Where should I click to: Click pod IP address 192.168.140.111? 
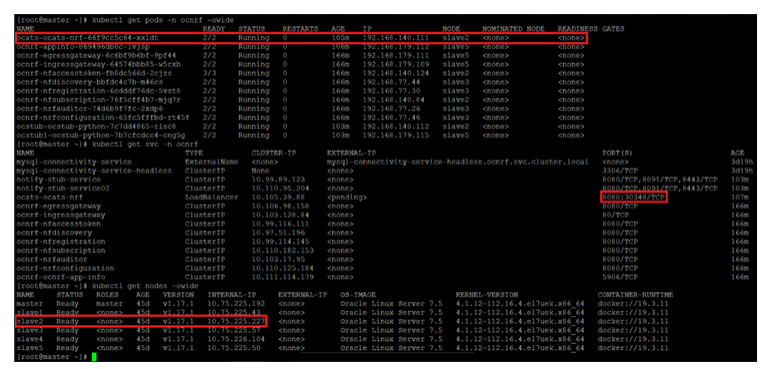pos(396,37)
